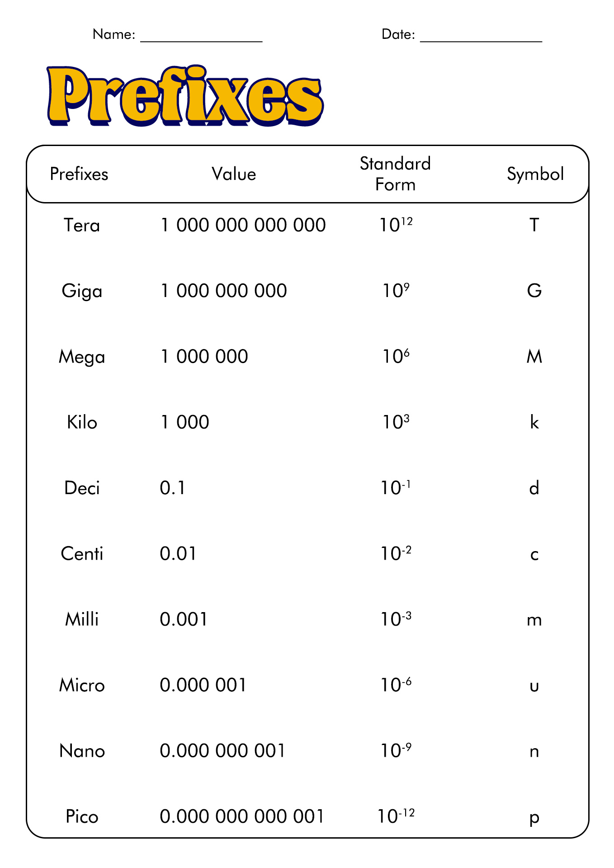Click the Name blank line
Viewport: 614px width, 868px height.
(x=201, y=41)
